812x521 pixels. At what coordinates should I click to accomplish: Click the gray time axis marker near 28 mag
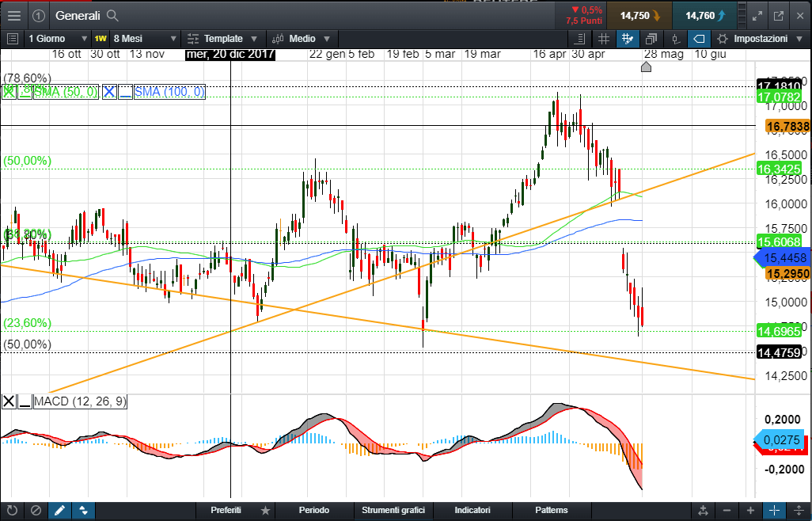tap(646, 67)
